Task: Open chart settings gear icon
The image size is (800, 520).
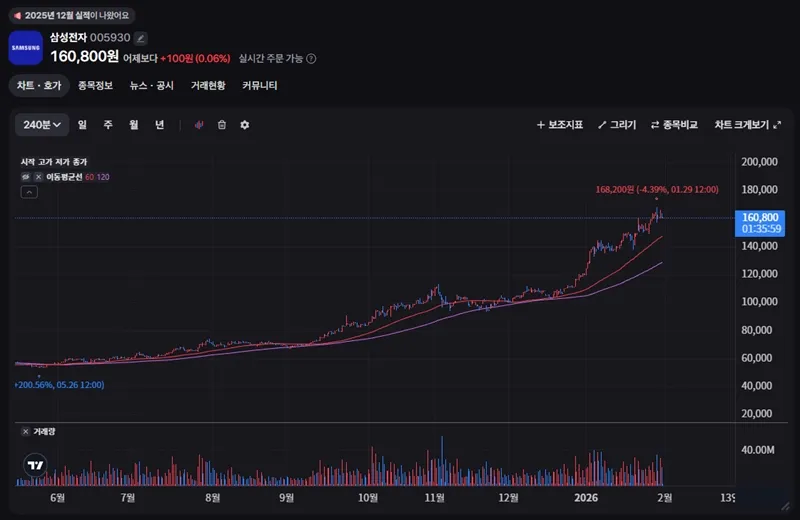Action: coord(245,125)
